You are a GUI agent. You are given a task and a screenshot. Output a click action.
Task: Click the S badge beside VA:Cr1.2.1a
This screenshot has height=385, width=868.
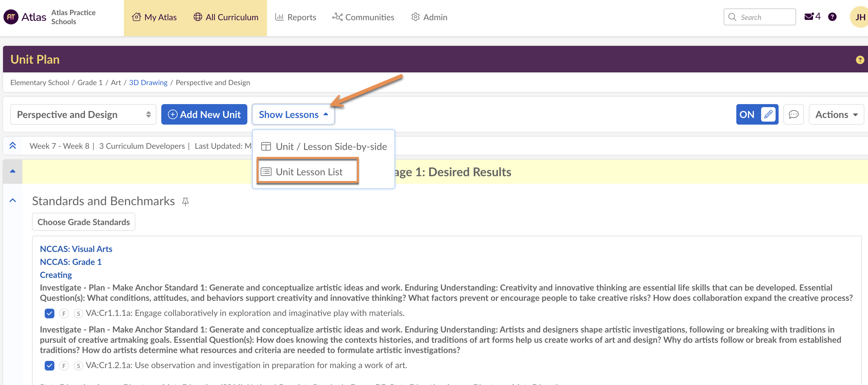[78, 366]
